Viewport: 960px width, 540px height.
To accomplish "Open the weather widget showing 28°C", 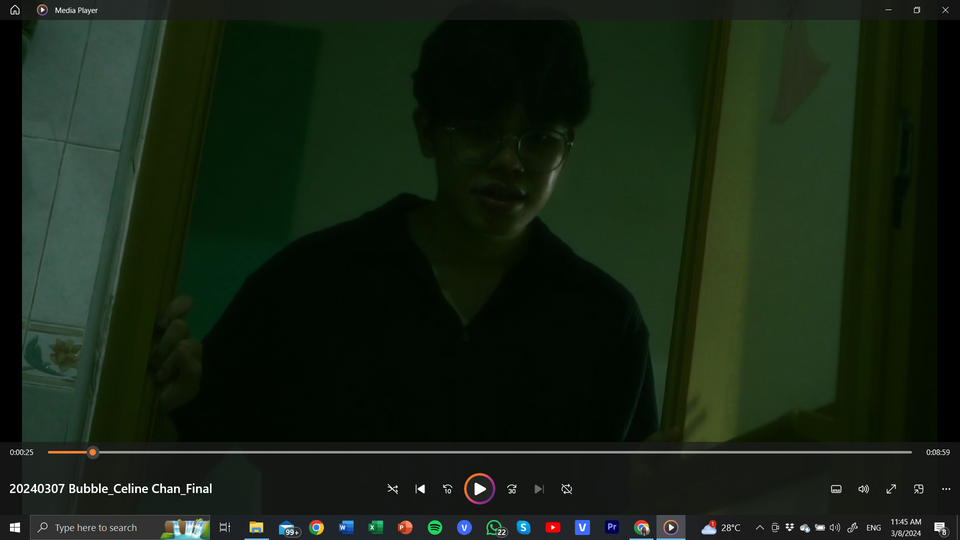I will [721, 527].
